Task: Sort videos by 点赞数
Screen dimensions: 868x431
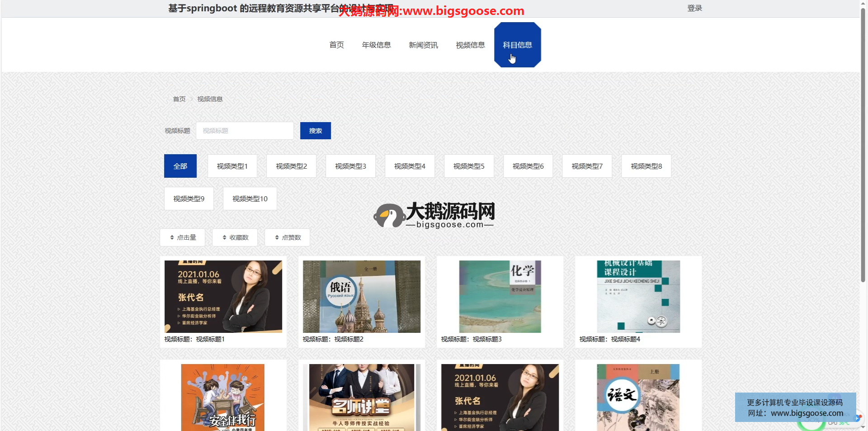Action: pyautogui.click(x=287, y=237)
